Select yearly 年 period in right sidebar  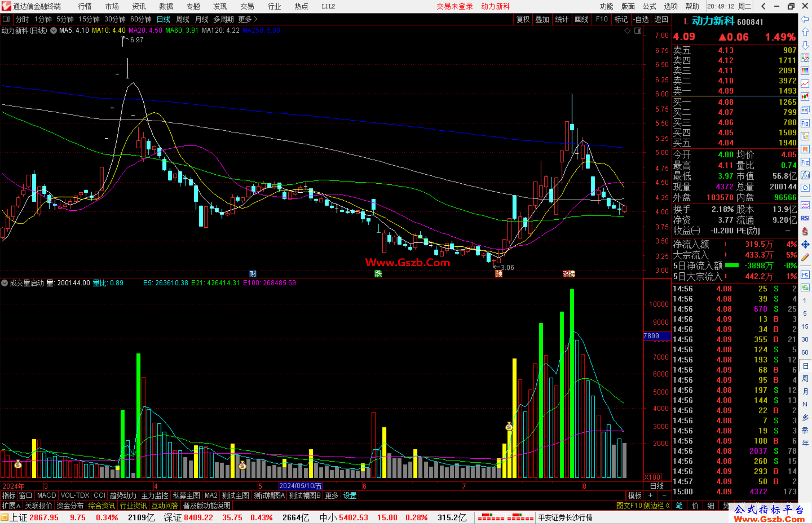tap(805, 443)
